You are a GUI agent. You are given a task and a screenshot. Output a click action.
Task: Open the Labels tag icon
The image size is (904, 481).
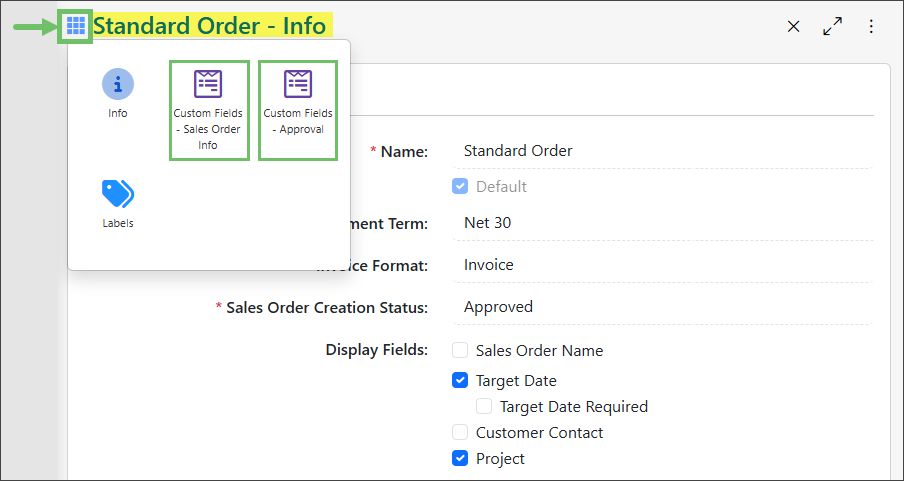pos(118,194)
